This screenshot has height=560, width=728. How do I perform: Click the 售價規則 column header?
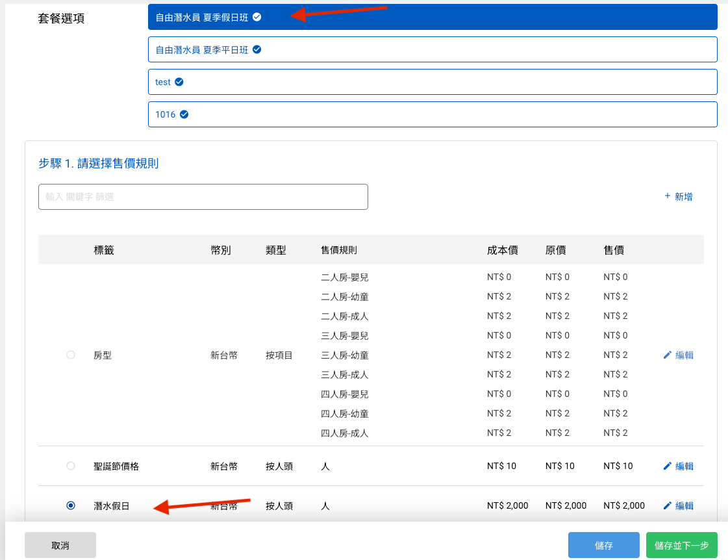339,250
